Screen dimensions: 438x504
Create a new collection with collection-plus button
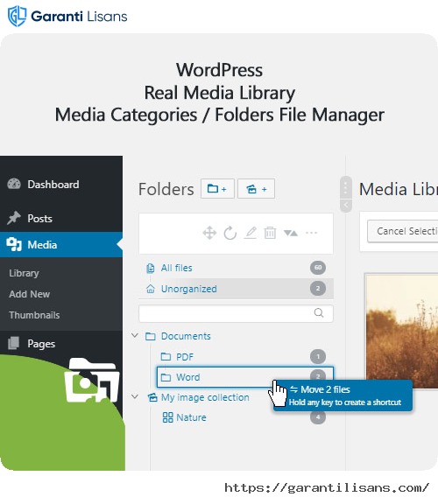[x=256, y=189]
